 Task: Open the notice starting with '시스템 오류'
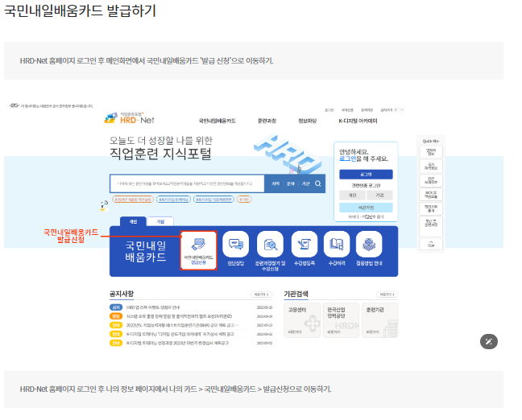point(179,316)
